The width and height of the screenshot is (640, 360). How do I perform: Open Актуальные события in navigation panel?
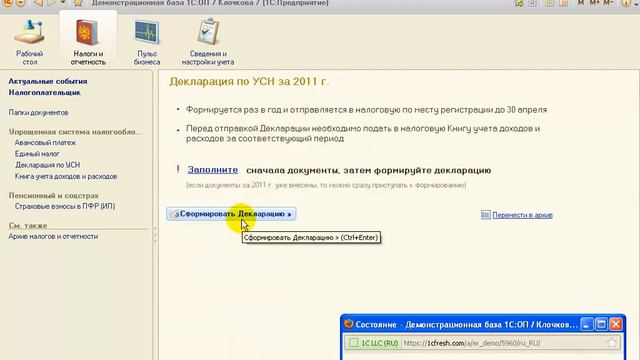[48, 81]
